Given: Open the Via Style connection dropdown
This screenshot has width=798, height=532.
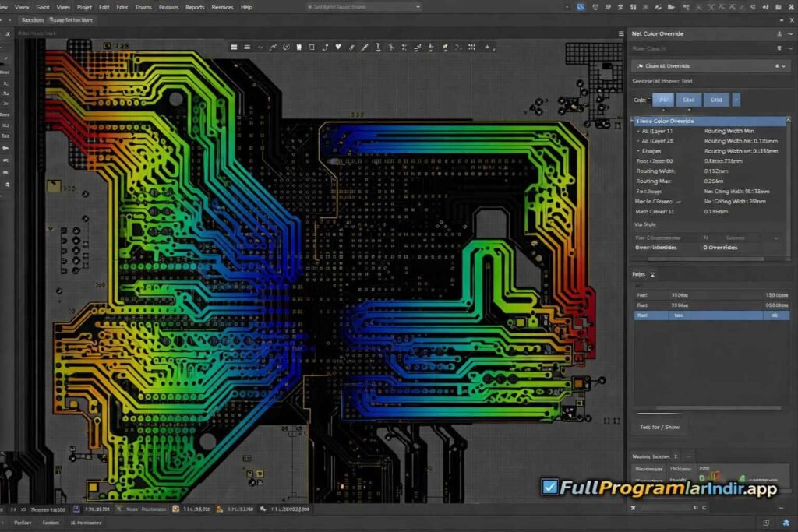Looking at the screenshot, I should tap(775, 236).
